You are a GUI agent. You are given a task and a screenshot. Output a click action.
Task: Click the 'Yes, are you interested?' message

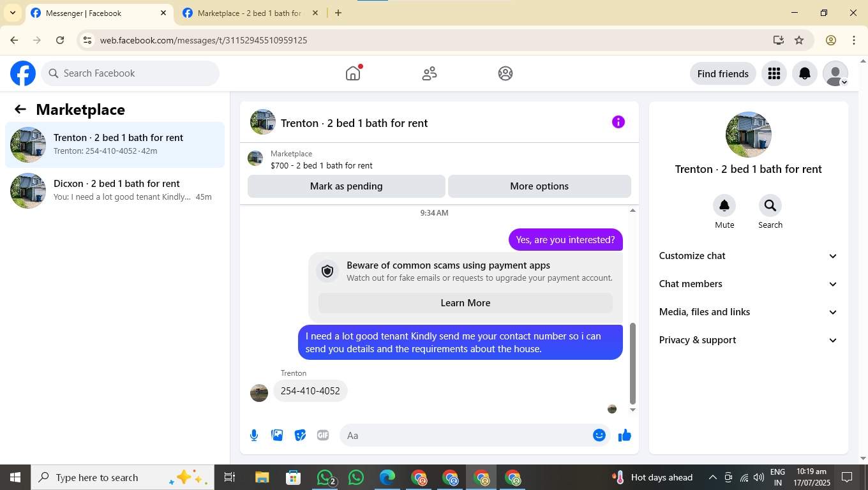pyautogui.click(x=565, y=240)
